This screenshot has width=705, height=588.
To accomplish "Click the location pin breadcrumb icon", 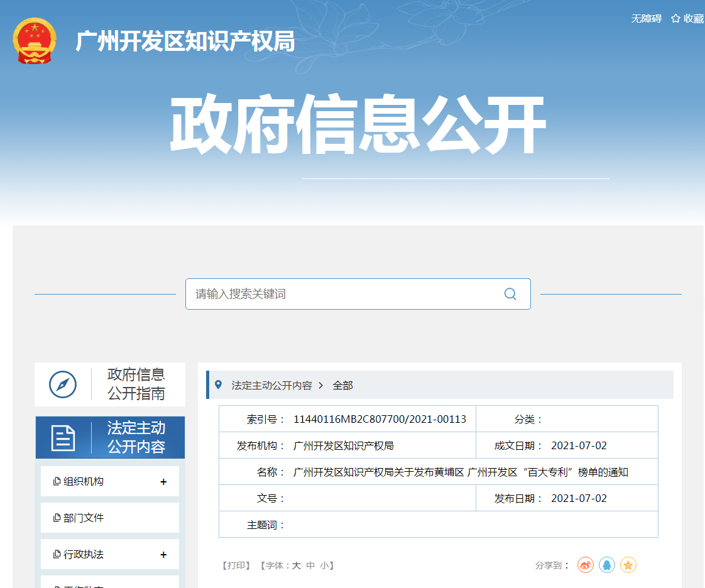I will click(218, 385).
